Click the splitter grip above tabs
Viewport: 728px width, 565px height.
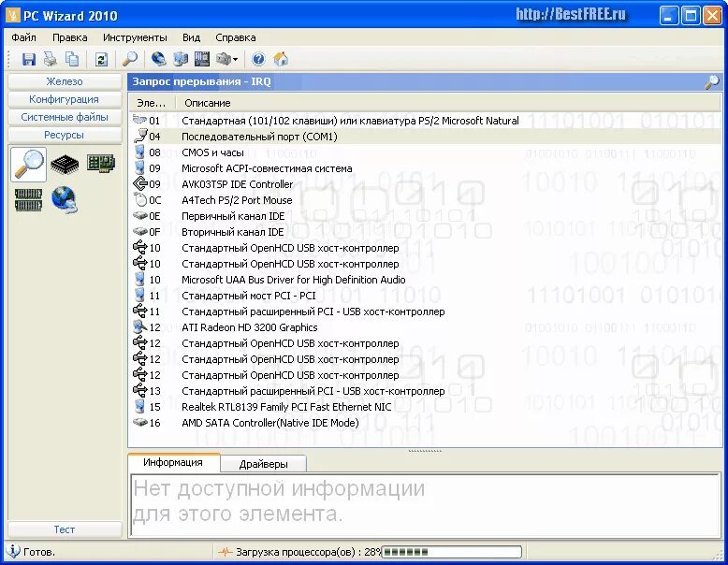tap(425, 450)
